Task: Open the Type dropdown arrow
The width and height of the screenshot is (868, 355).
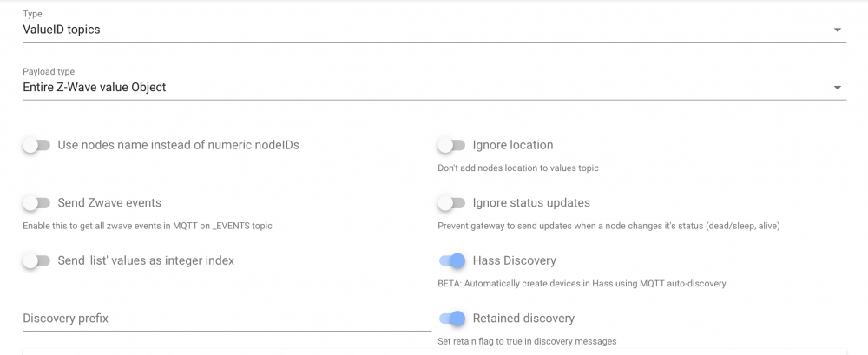Action: tap(838, 30)
